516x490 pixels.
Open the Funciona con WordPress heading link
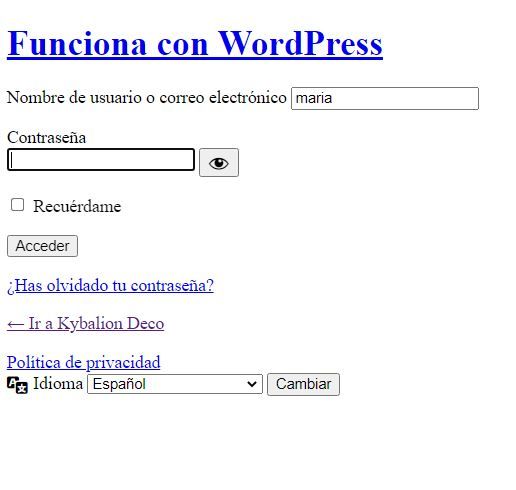click(195, 44)
